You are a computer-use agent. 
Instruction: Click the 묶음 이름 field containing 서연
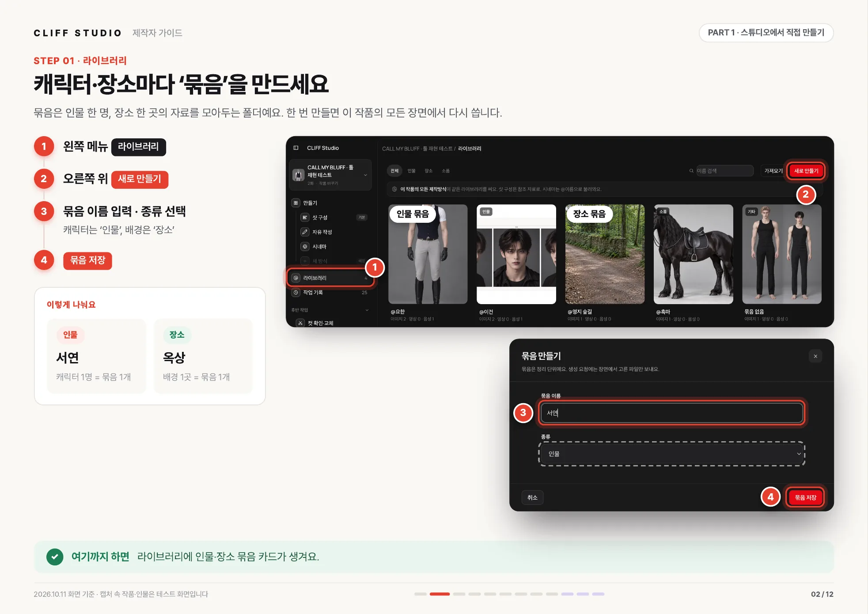point(672,413)
